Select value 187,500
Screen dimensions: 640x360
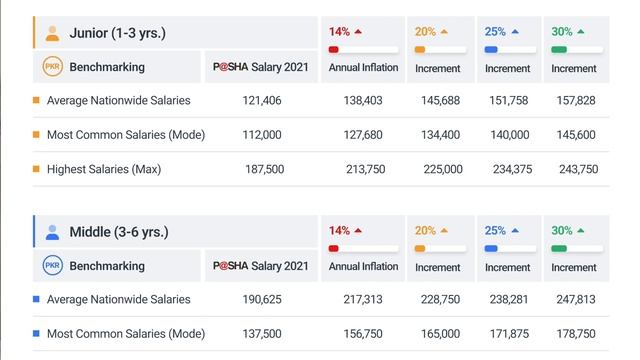point(264,169)
